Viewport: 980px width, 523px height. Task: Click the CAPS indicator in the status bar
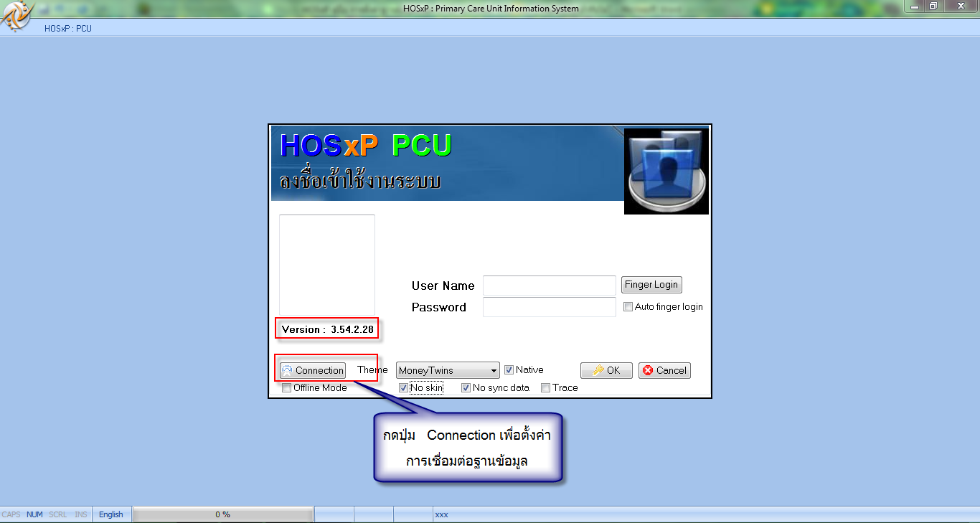11,514
